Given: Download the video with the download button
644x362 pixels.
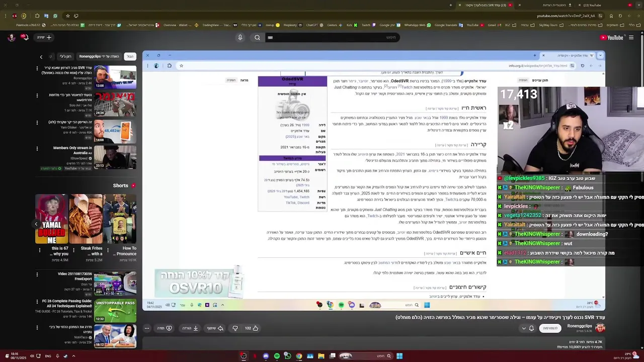Looking at the screenshot, I should pos(190,328).
